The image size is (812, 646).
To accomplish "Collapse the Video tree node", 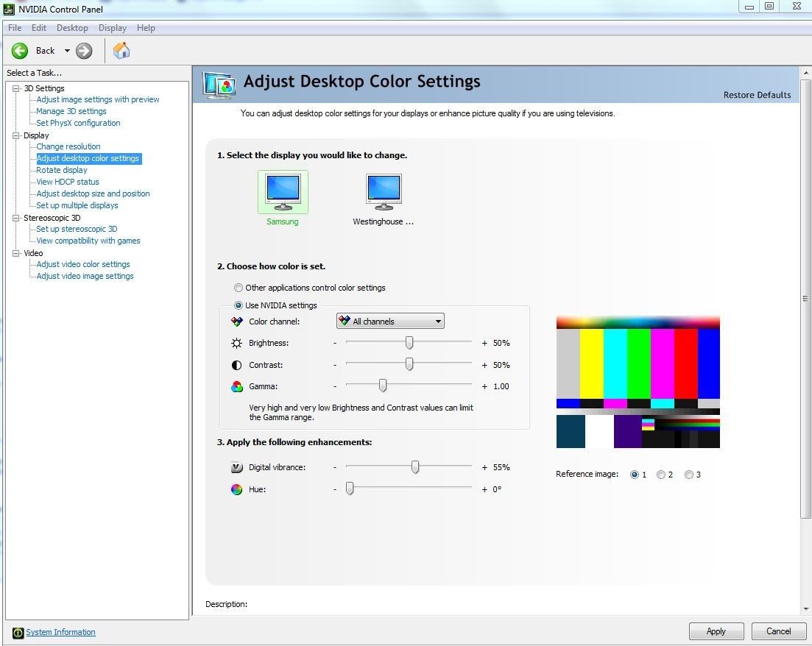I will (x=16, y=253).
